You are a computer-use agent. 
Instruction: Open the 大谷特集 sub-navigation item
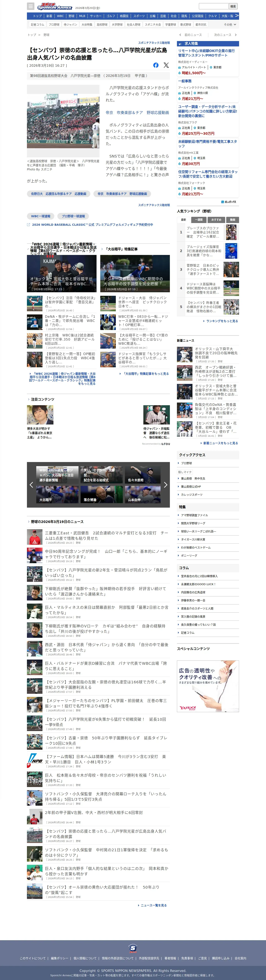[x=87, y=24]
